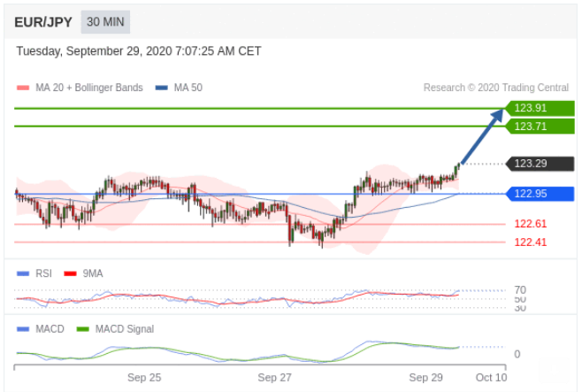Click the 122.61 support level value
Screen dimensions: 582x392
point(531,224)
